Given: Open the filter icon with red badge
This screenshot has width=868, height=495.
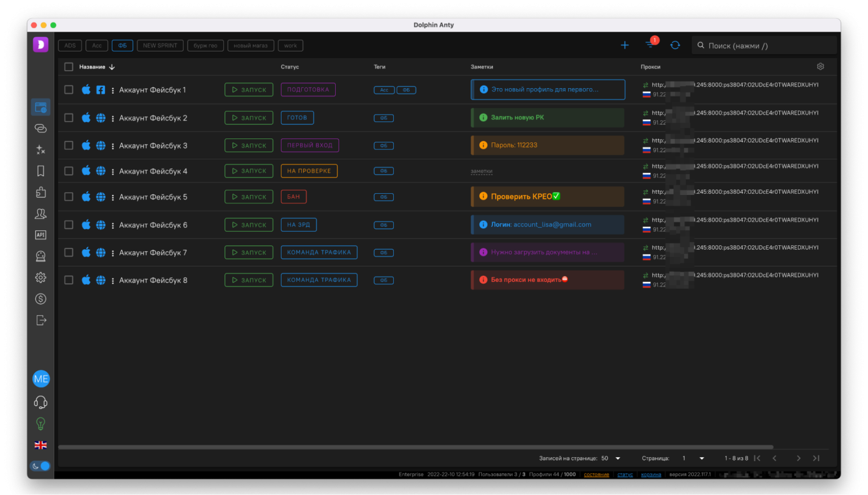Looking at the screenshot, I should pyautogui.click(x=650, y=44).
